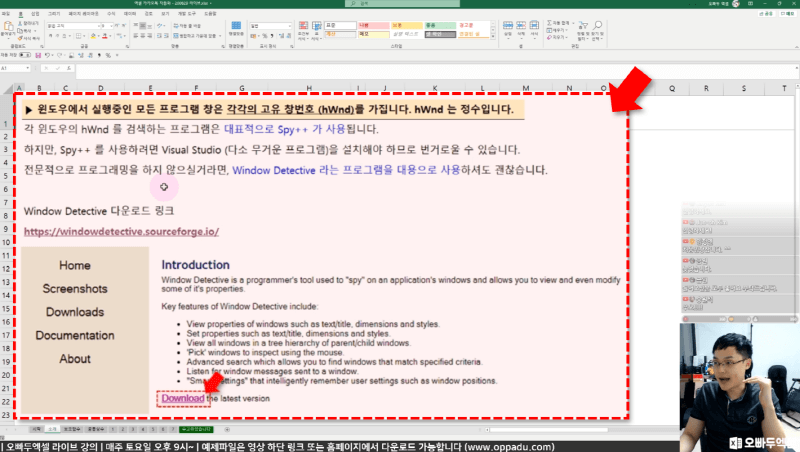Switch to the Insert ribbon tab
The image size is (800, 452).
tap(35, 14)
